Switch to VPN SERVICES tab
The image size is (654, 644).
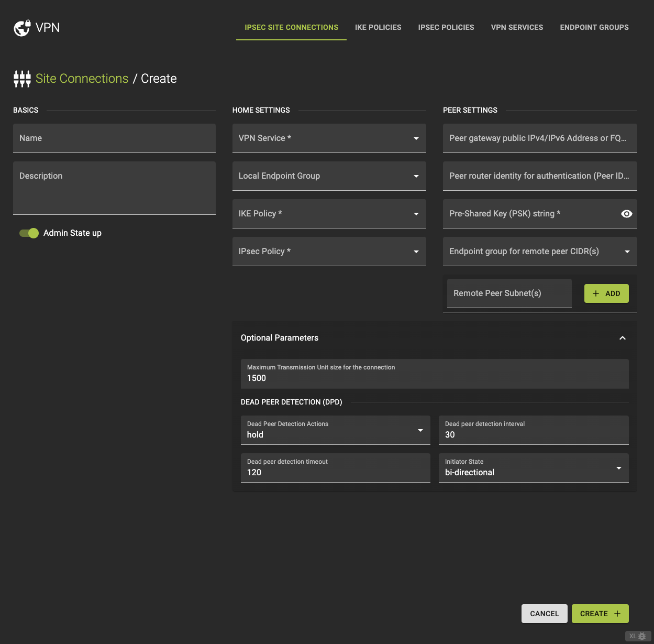[x=517, y=27]
